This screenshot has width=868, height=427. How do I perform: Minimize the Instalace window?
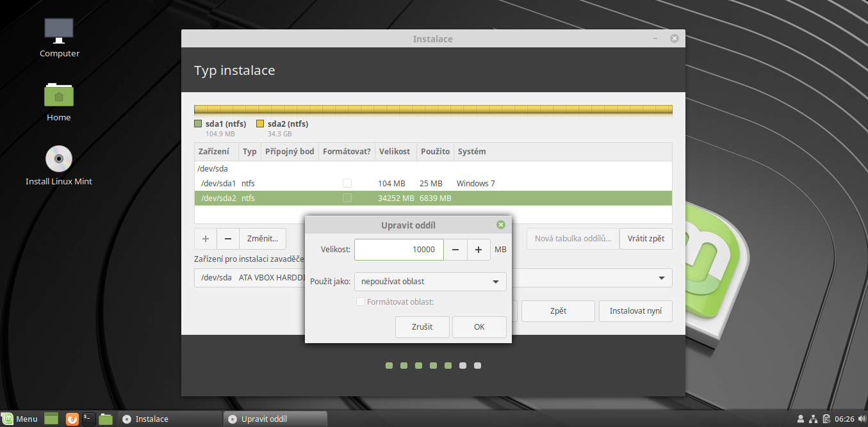[655, 39]
